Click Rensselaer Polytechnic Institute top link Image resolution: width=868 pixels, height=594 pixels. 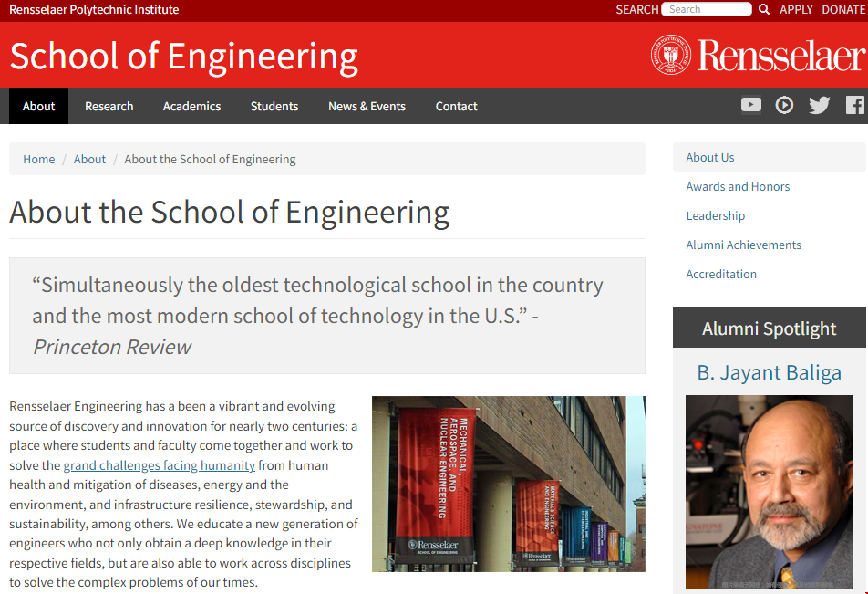click(94, 9)
